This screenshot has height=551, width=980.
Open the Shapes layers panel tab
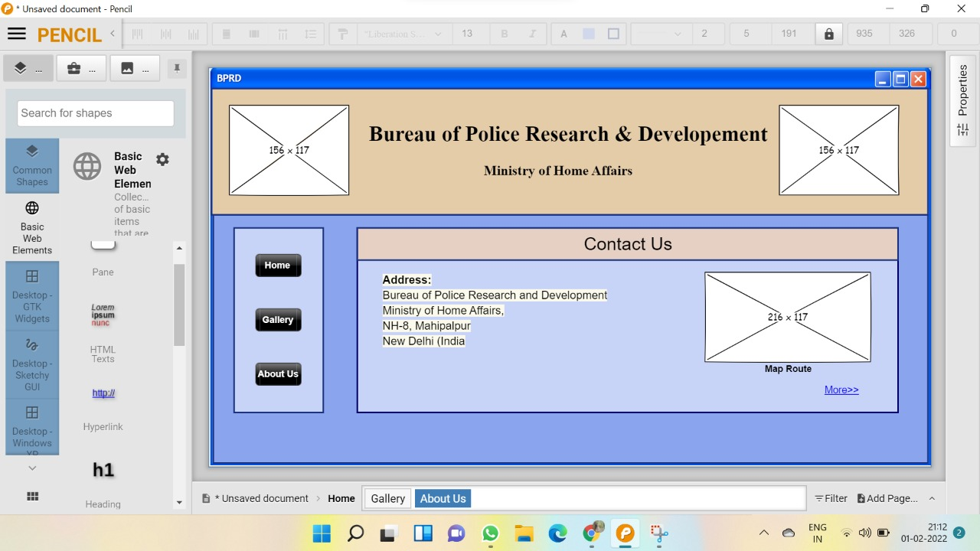click(28, 68)
